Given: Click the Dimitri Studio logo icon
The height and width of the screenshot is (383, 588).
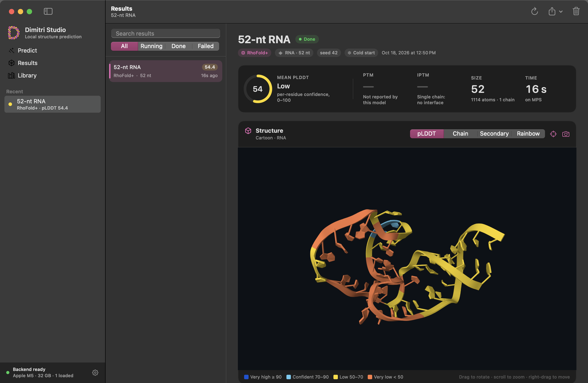Looking at the screenshot, I should click(x=14, y=33).
